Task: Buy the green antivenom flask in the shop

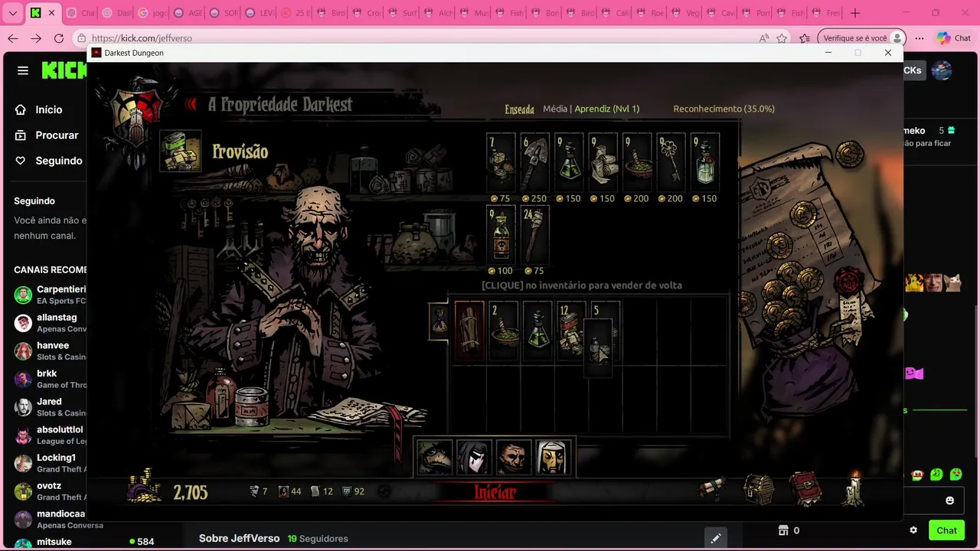Action: 569,162
